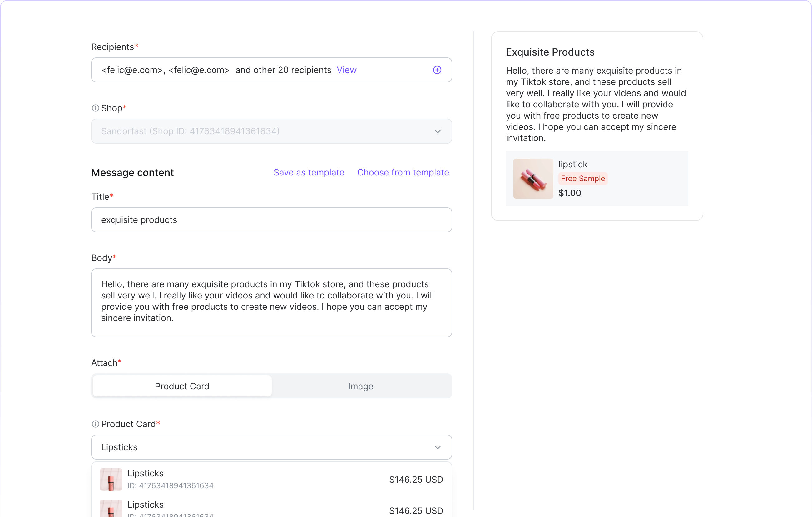Open the lipstick thumbnail in the preview card
Screen dimensions: 812x517
click(x=533, y=178)
